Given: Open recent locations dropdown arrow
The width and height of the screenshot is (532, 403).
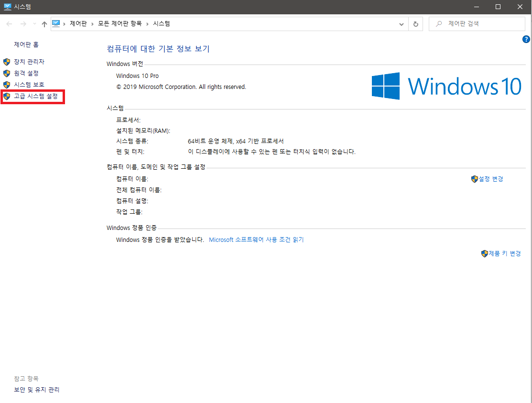Looking at the screenshot, I should (34, 24).
